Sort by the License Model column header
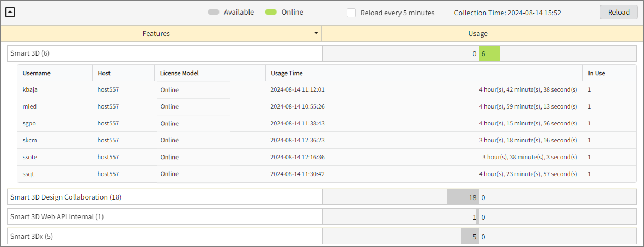 [210, 73]
